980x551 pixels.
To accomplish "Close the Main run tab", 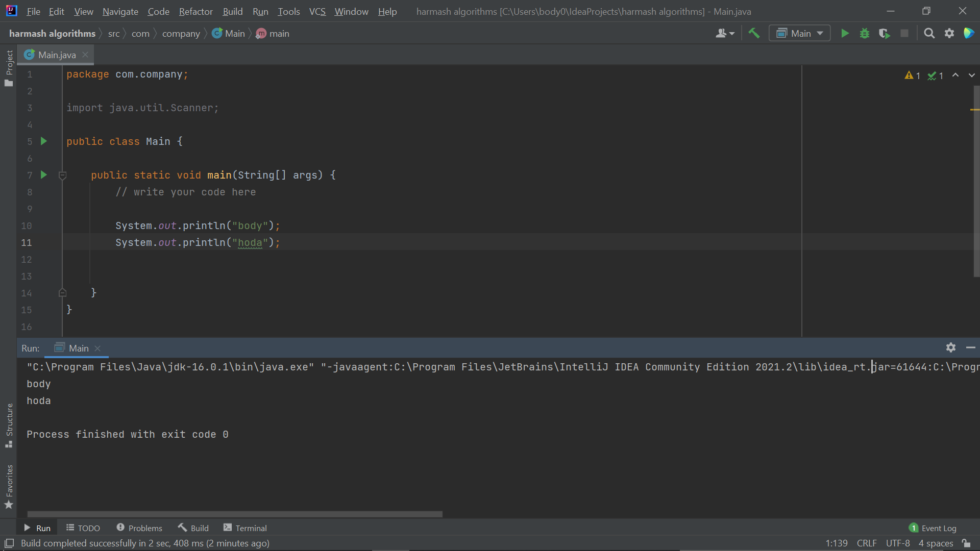I will [x=97, y=348].
